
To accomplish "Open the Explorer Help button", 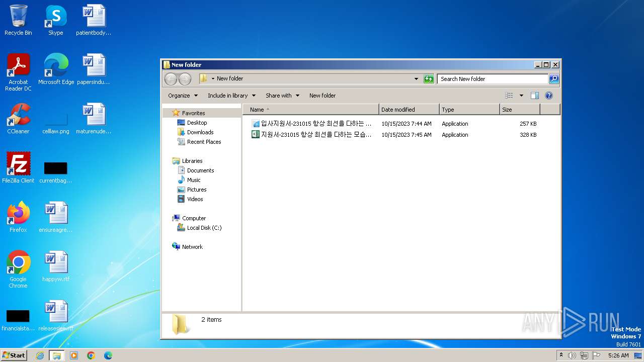I will point(549,96).
